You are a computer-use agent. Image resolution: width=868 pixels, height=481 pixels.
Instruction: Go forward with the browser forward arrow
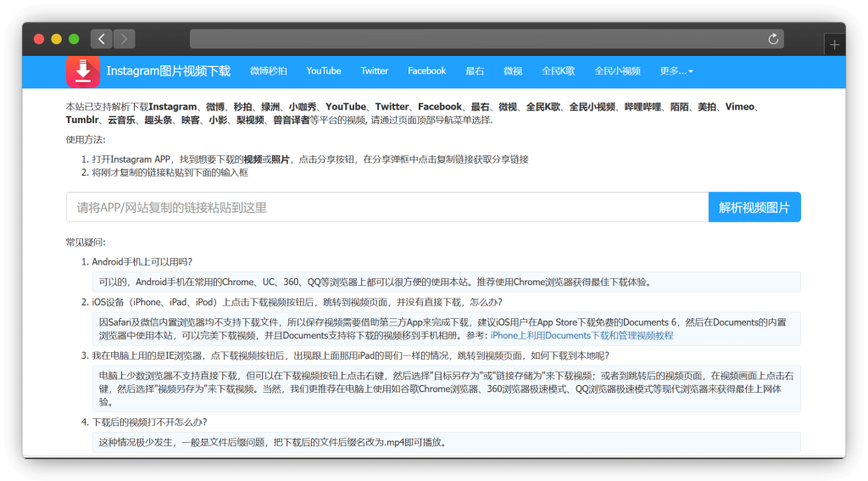(125, 39)
